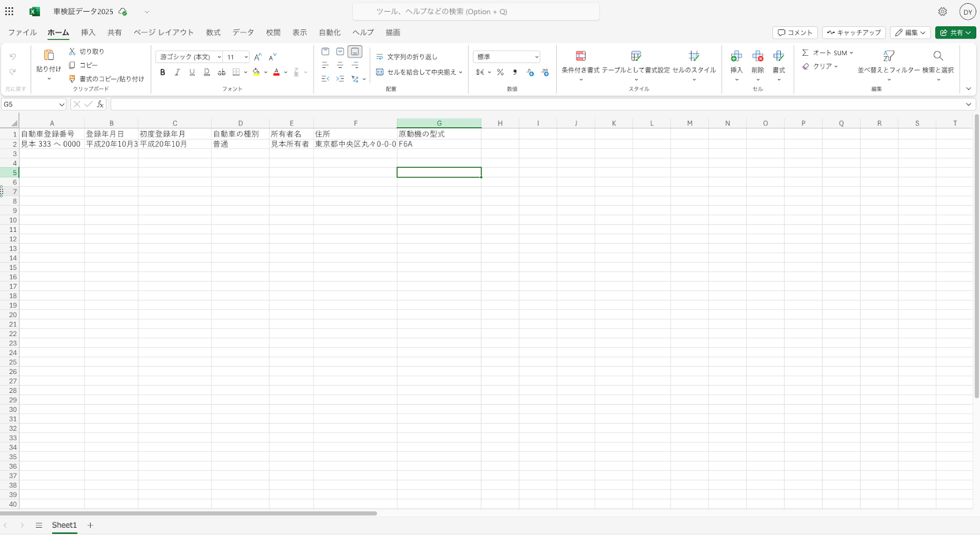
Task: Click the delete cells icon
Action: point(758,56)
